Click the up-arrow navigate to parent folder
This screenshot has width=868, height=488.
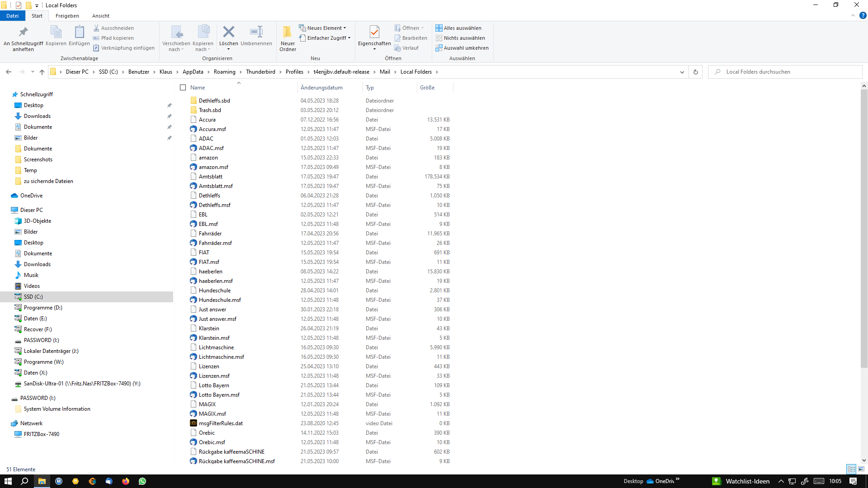click(x=42, y=72)
